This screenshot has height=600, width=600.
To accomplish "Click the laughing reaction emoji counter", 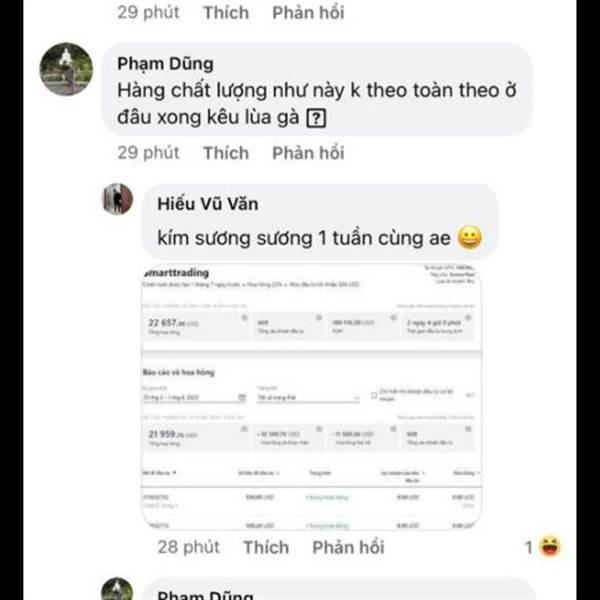I will 543,546.
